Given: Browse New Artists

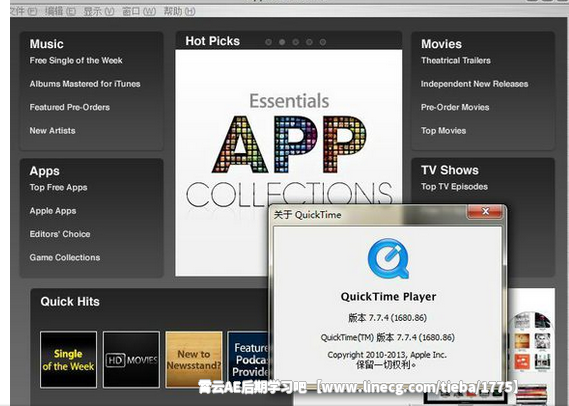Looking at the screenshot, I should point(53,131).
